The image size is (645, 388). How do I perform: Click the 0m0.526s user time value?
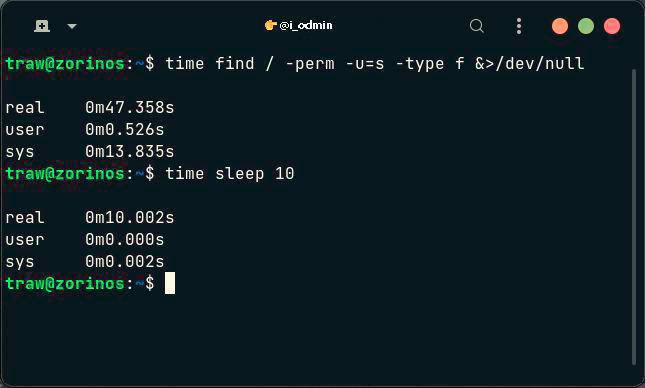coord(125,130)
